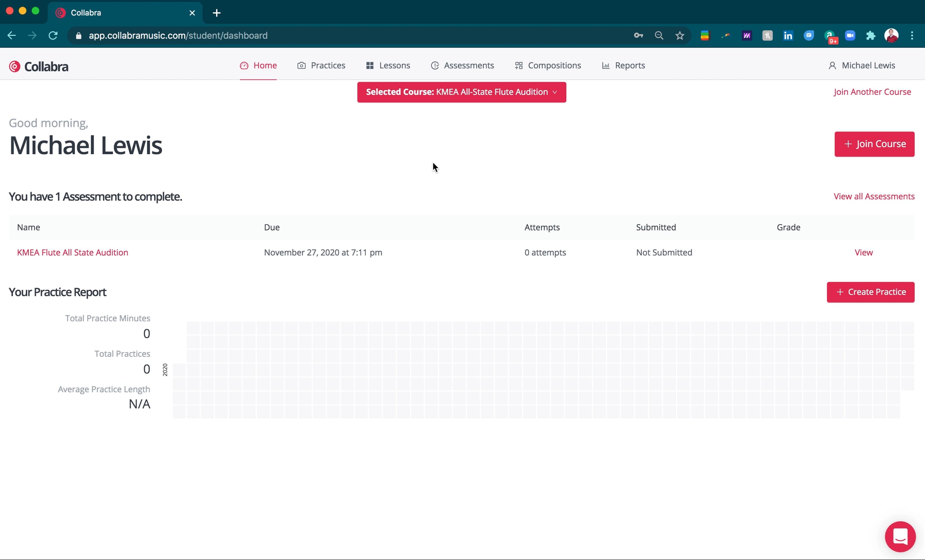This screenshot has height=560, width=925.
Task: Click the Zoom extension icon
Action: pyautogui.click(x=850, y=35)
